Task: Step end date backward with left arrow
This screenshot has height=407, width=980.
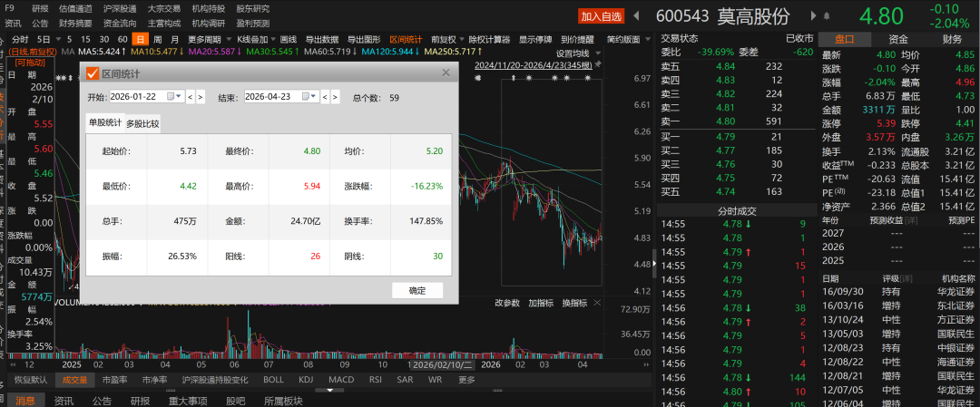Action: (x=322, y=97)
